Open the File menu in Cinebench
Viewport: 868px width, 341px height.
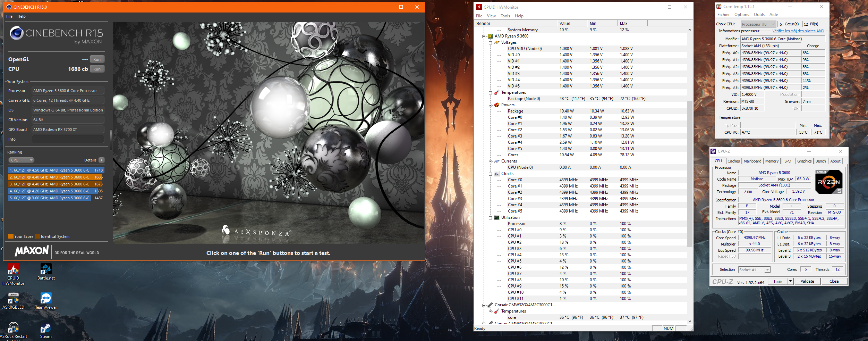coord(9,16)
